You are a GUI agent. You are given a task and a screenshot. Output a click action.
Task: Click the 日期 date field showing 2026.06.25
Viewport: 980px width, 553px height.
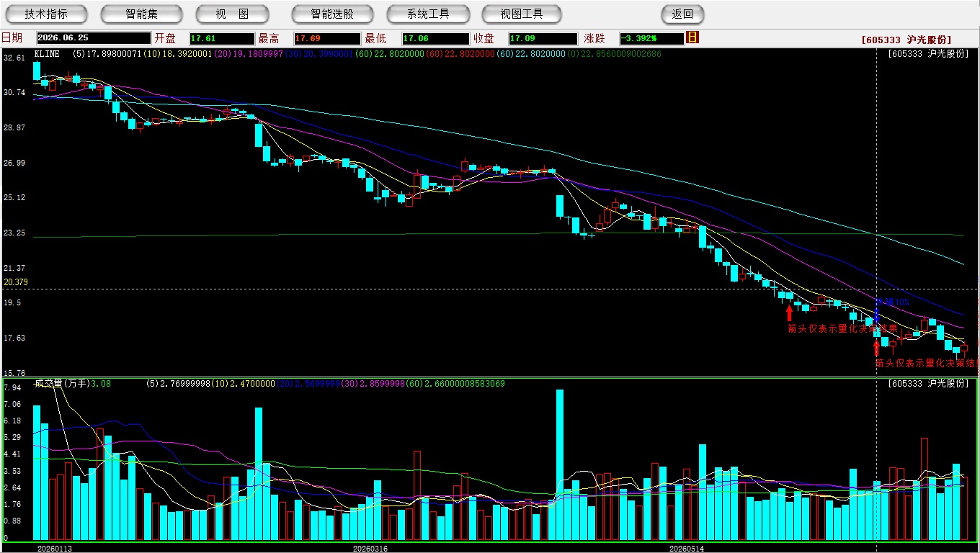click(x=93, y=38)
